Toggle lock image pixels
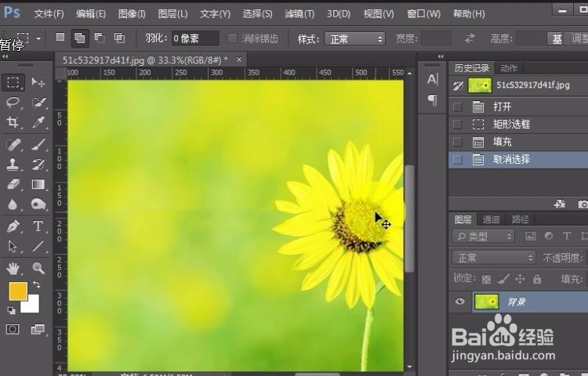 503,279
